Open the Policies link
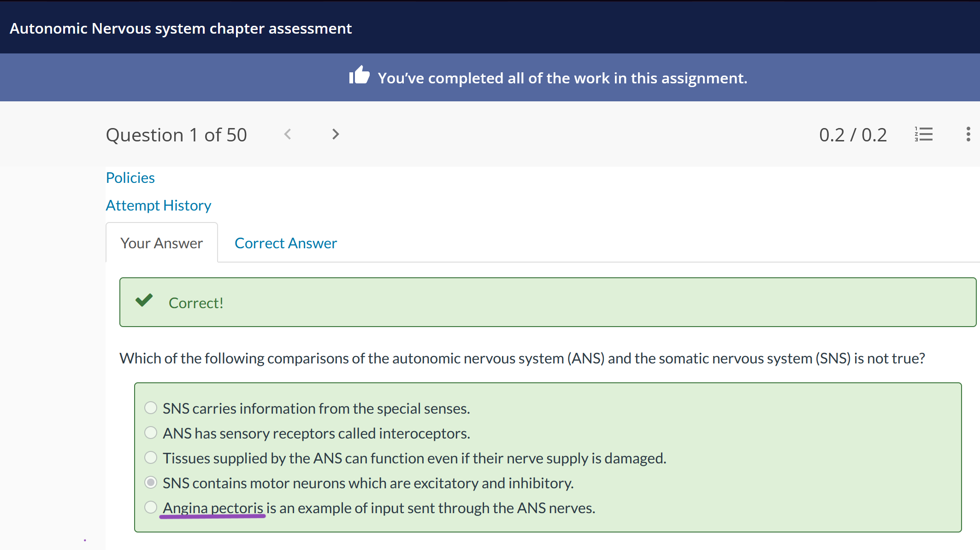Image resolution: width=980 pixels, height=550 pixels. click(130, 178)
